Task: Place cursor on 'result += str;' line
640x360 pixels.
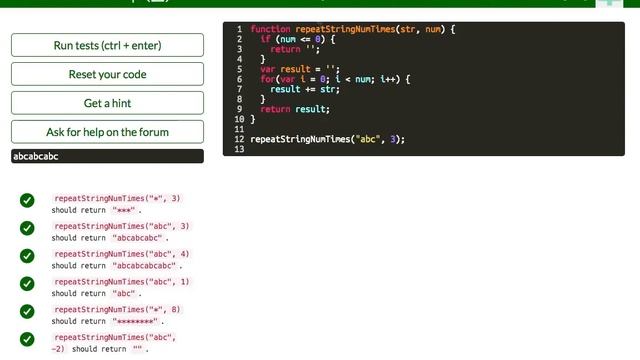Action: (305, 89)
